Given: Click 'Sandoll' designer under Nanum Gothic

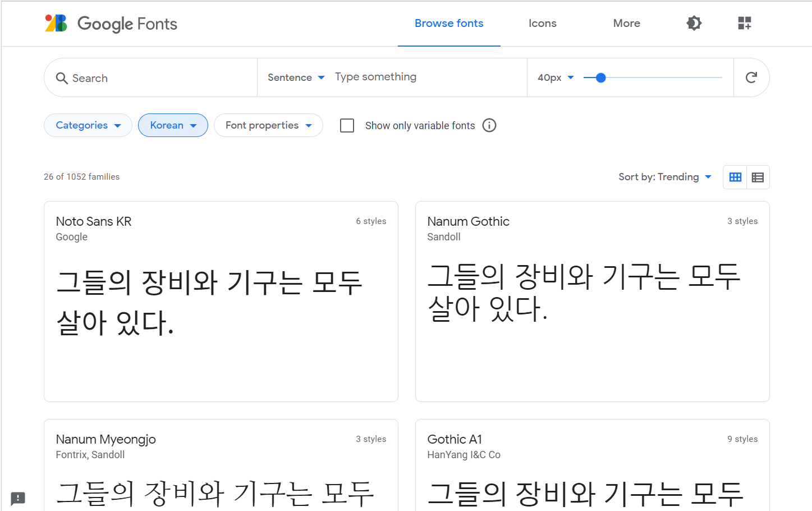Looking at the screenshot, I should [444, 237].
